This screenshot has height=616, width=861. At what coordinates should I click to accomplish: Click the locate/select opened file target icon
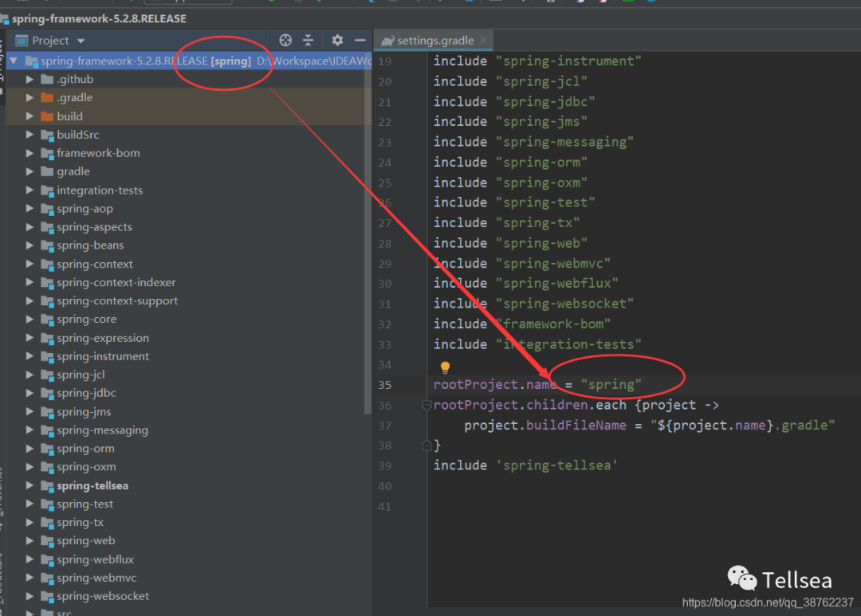click(x=285, y=40)
